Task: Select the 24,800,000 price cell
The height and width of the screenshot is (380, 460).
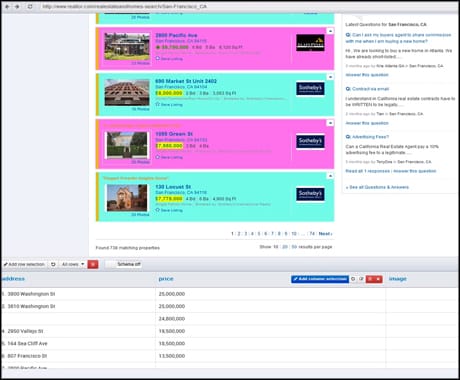Action: (270, 319)
